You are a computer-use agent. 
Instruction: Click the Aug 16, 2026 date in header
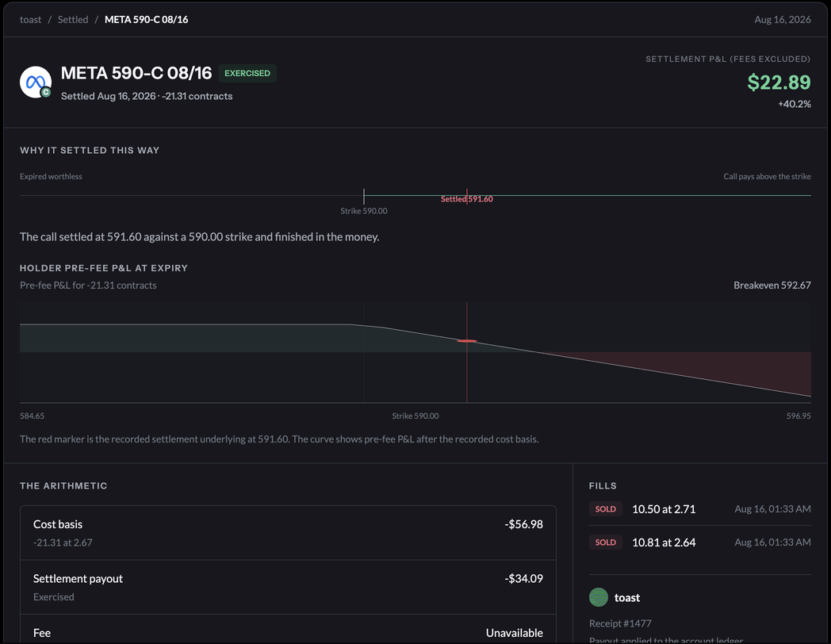tap(783, 20)
